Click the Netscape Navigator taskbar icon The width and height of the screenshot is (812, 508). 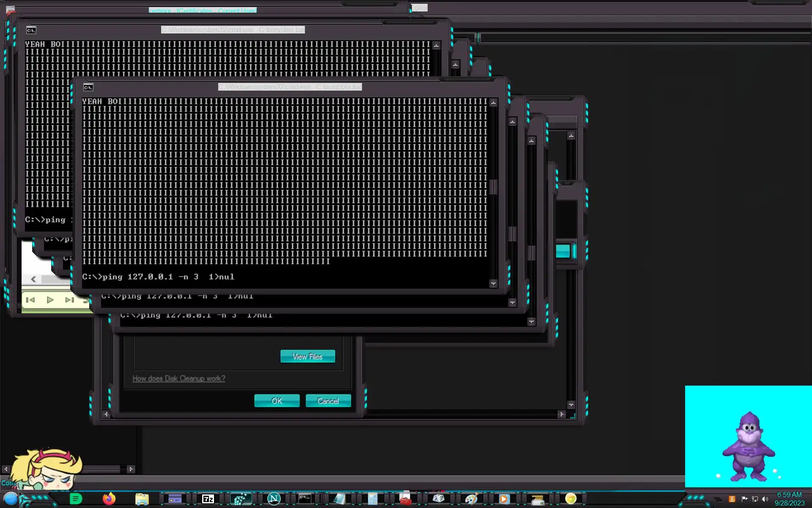point(274,499)
